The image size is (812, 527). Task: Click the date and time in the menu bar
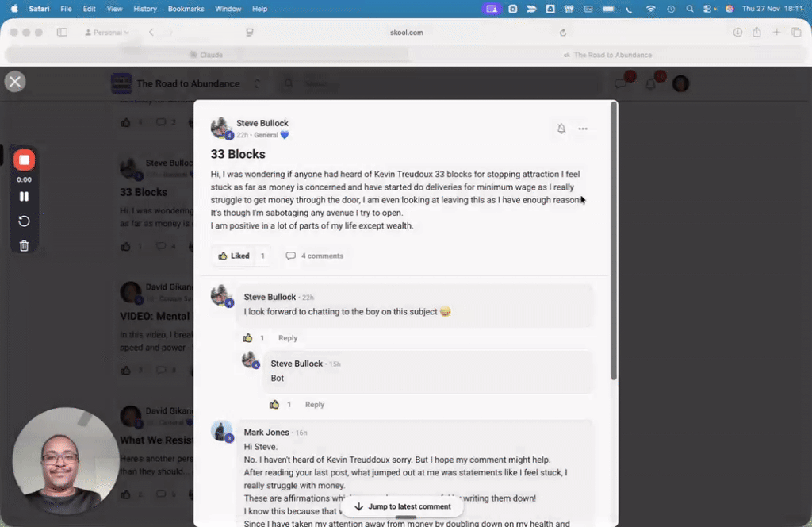click(772, 9)
